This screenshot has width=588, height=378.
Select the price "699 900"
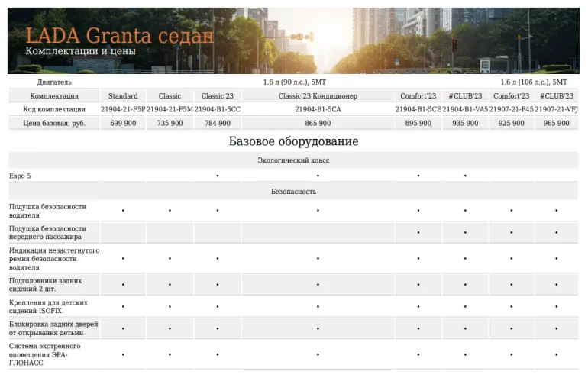pos(123,124)
